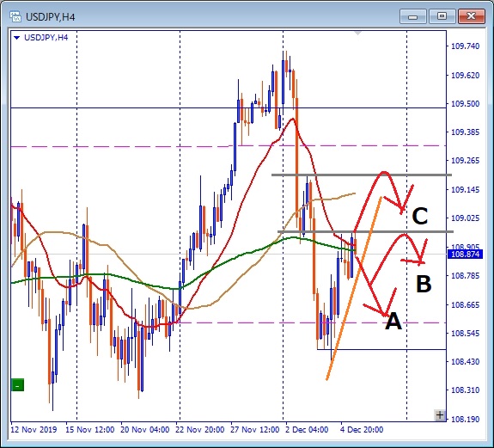Minimize the USDJPY,H4 chart window

point(412,16)
